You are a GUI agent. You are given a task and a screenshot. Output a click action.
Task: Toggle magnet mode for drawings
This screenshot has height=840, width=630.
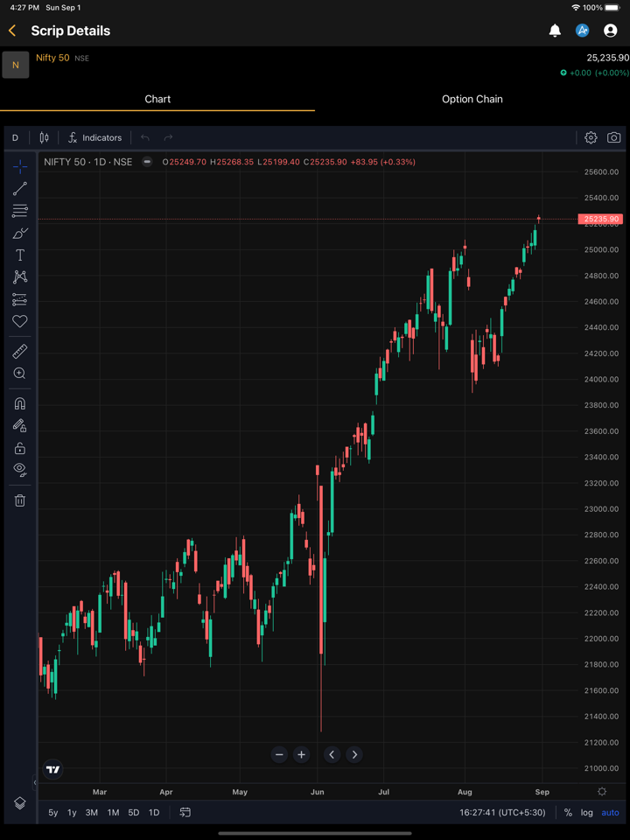20,403
